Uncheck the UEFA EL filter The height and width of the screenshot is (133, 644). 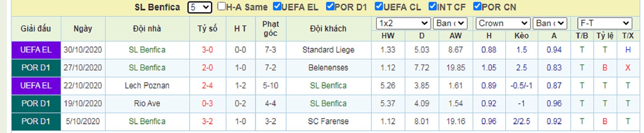coord(277,6)
